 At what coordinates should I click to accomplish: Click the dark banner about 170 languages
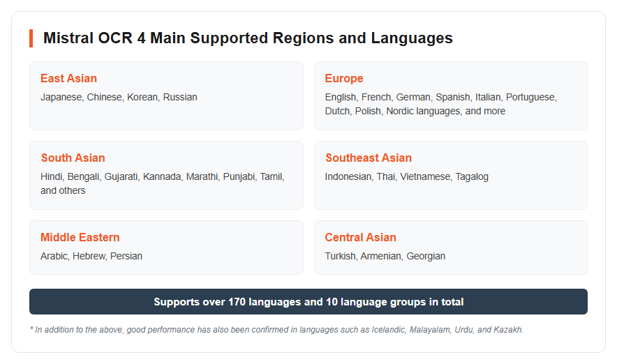tap(308, 301)
